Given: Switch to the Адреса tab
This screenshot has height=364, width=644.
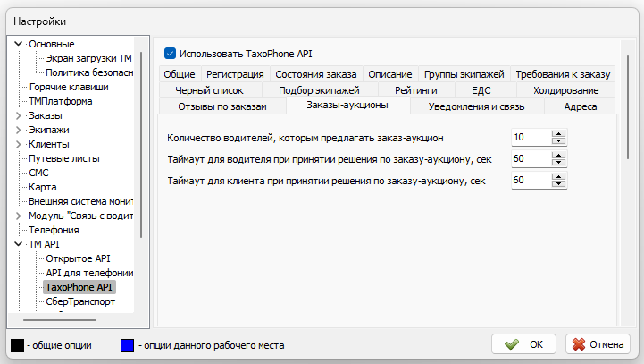Looking at the screenshot, I should 581,106.
